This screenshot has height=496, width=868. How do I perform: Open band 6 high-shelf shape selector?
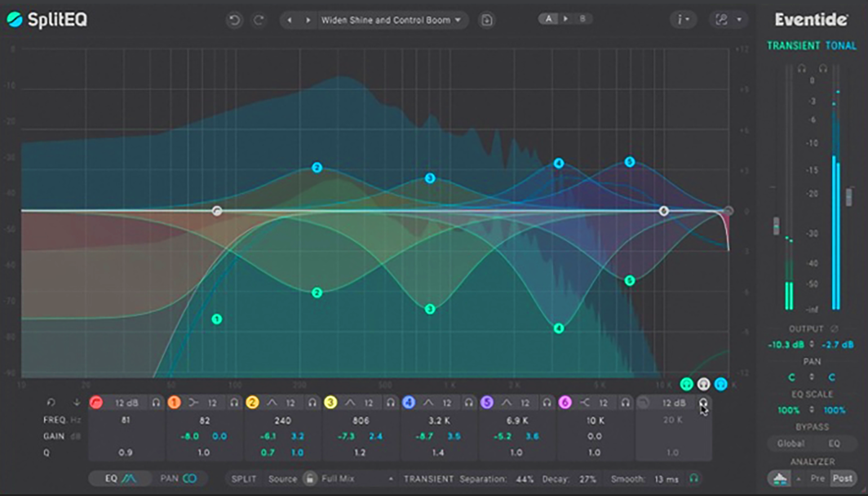585,403
